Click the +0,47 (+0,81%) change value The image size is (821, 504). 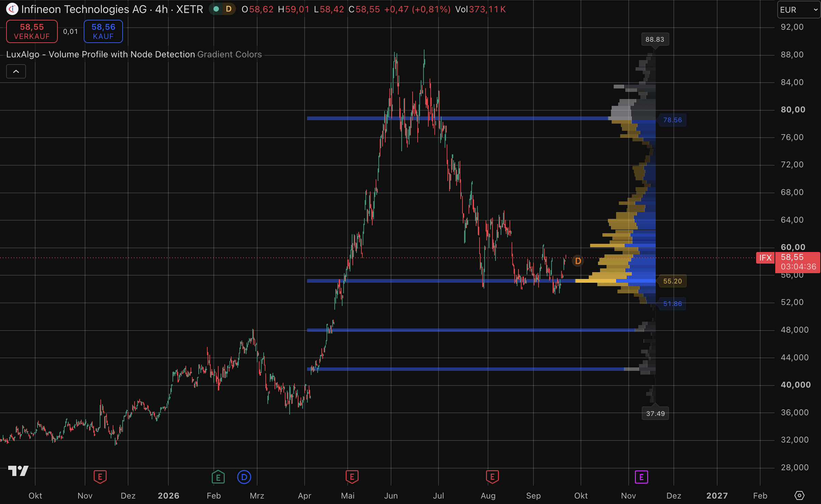(417, 9)
